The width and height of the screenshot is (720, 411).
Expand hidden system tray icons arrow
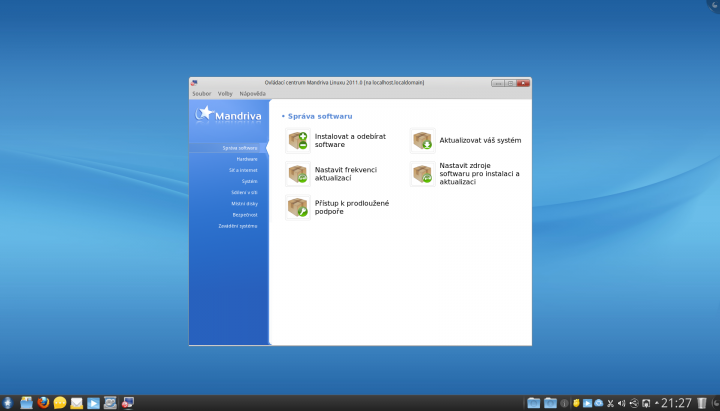pos(656,403)
